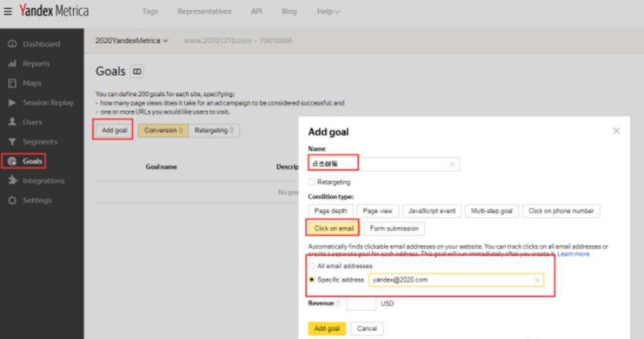Open Integrations in the sidebar

(44, 181)
